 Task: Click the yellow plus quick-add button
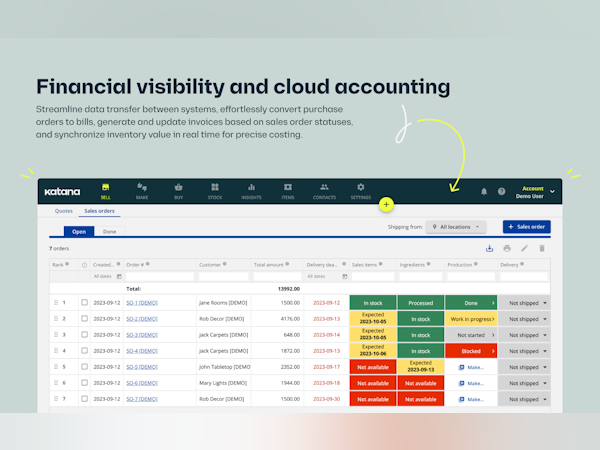click(x=386, y=205)
